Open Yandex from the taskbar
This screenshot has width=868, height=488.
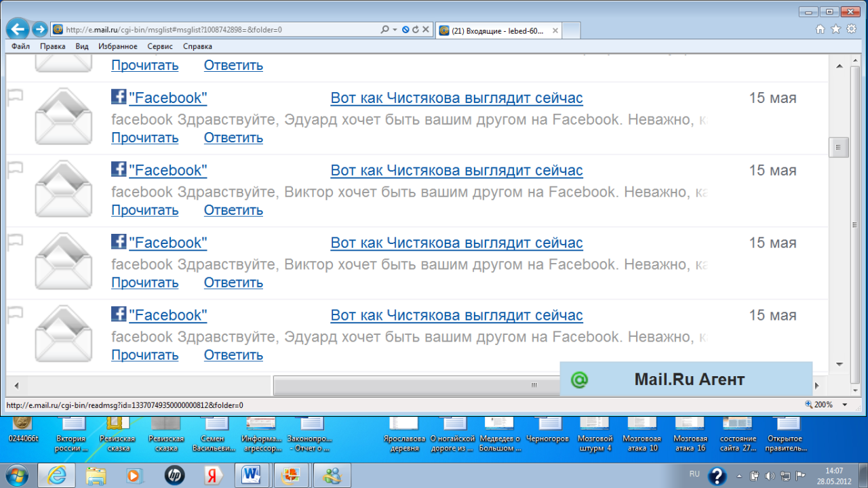[x=213, y=475]
